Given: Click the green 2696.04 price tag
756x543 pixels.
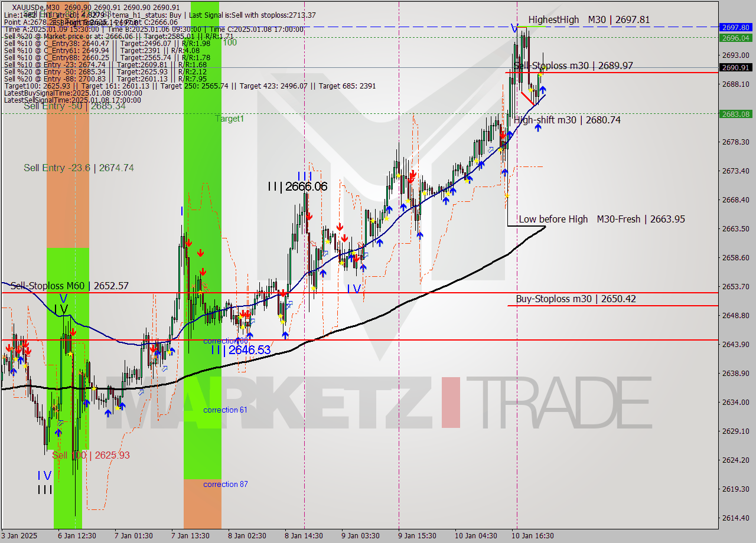Looking at the screenshot, I should [x=735, y=38].
